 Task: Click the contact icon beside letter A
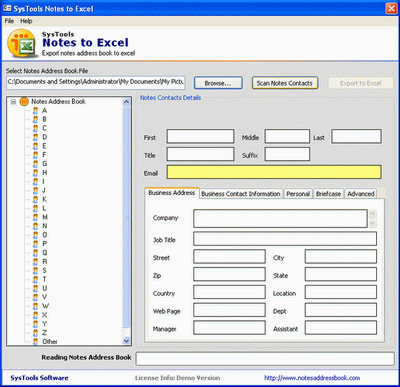pyautogui.click(x=36, y=111)
